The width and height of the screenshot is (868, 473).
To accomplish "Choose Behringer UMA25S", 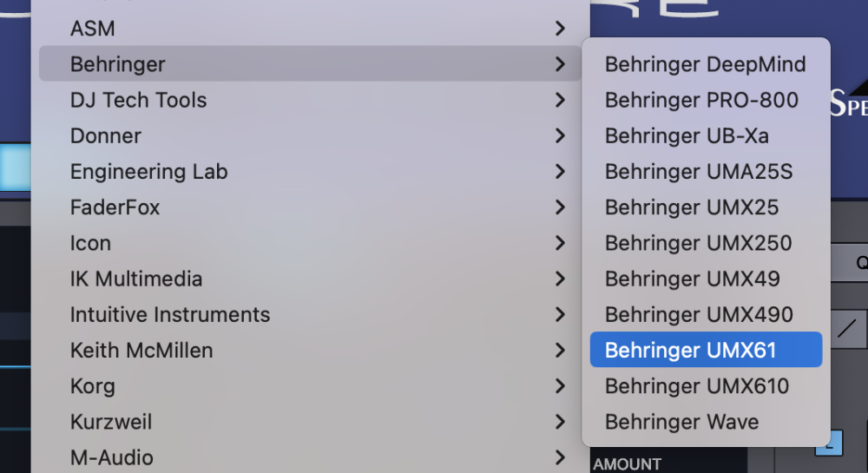I will click(698, 172).
